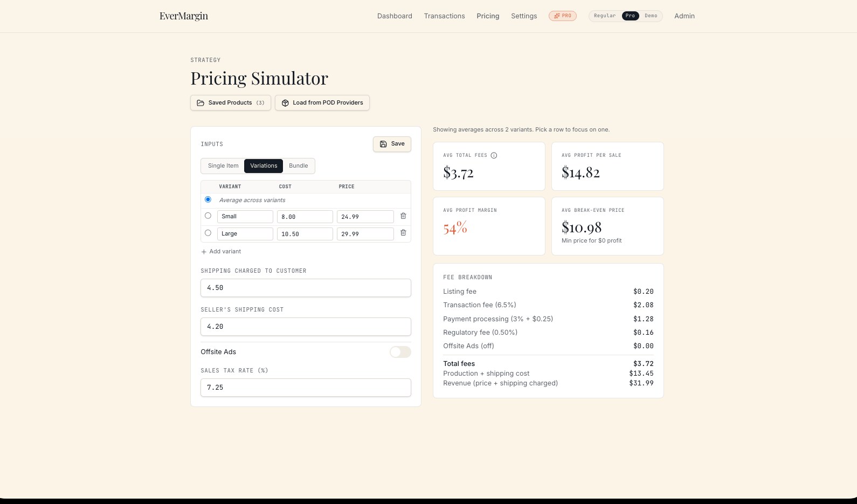This screenshot has height=504, width=857.
Task: Click Offsite Ads (off) row
Action: point(548,346)
